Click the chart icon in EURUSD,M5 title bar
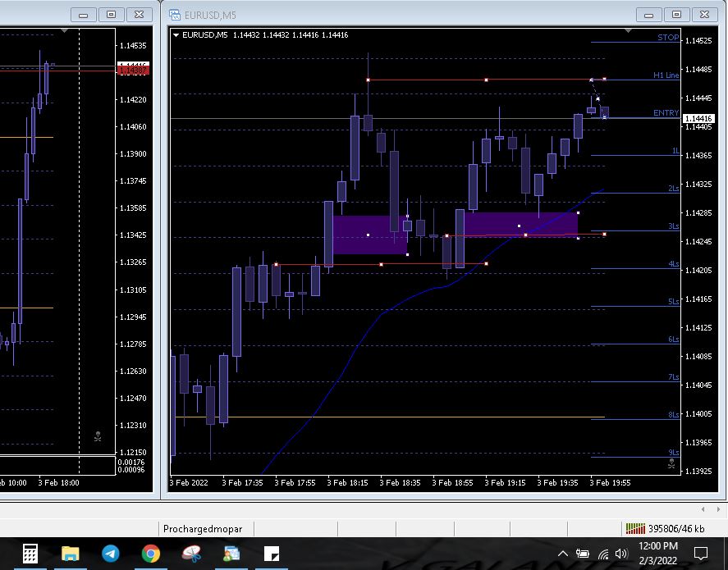The width and height of the screenshot is (728, 570). [x=175, y=15]
